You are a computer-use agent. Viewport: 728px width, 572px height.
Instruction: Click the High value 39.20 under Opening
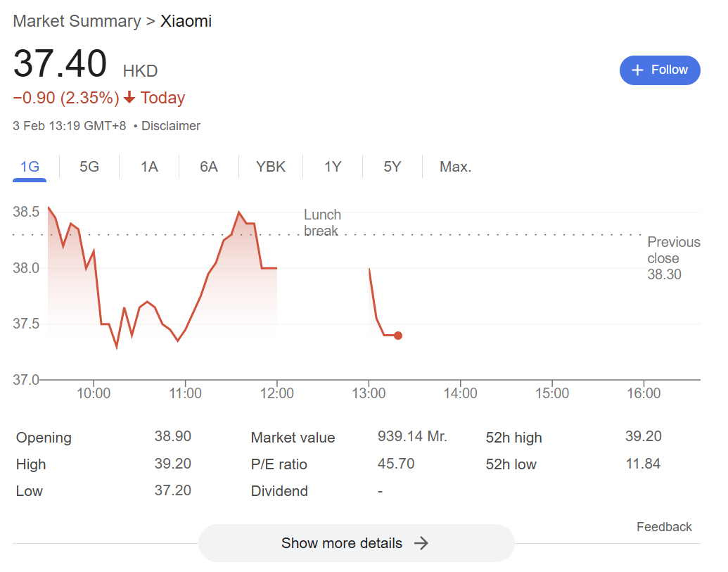point(173,464)
